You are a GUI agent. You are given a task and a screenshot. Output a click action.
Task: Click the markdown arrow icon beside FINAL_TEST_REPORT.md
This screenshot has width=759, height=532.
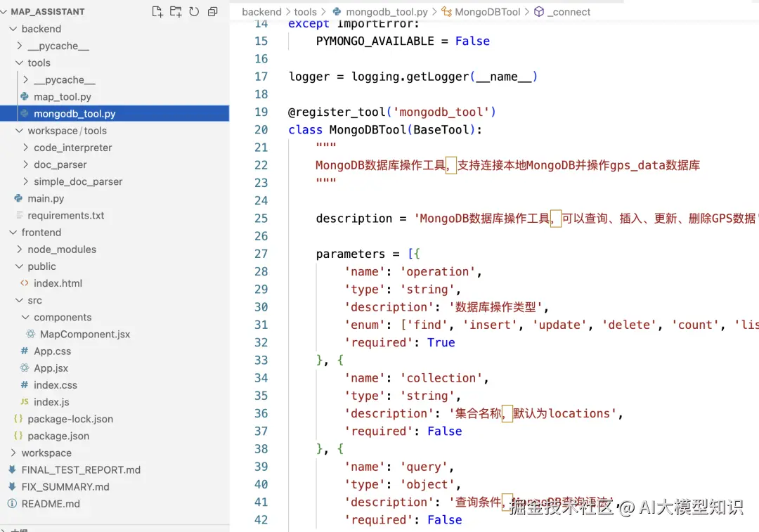(x=12, y=469)
